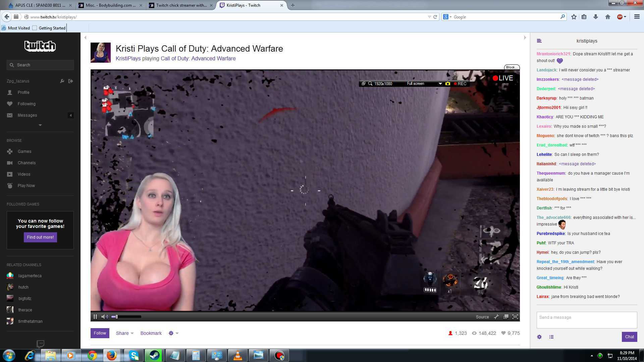Open related channel therace

coord(25,310)
